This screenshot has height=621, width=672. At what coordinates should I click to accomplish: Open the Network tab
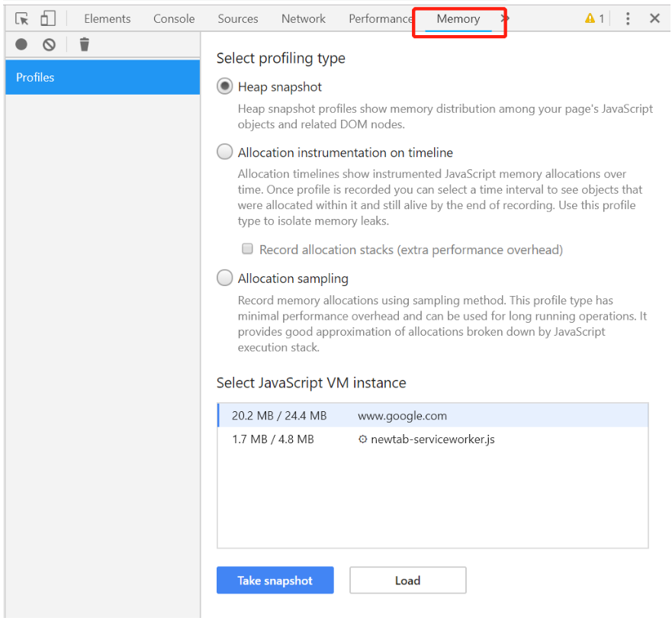point(304,19)
